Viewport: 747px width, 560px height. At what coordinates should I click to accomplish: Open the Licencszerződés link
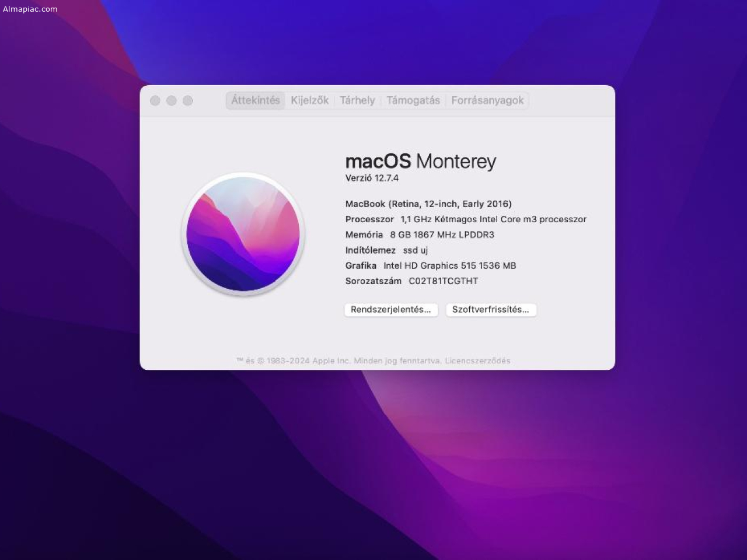coord(477,360)
